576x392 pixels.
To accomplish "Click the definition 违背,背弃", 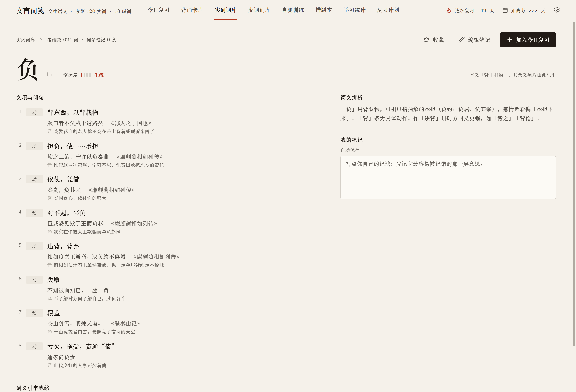I will pos(63,246).
